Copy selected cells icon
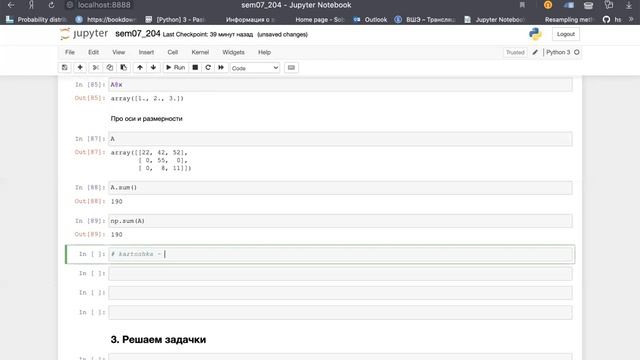The width and height of the screenshot is (640, 360). click(109, 68)
